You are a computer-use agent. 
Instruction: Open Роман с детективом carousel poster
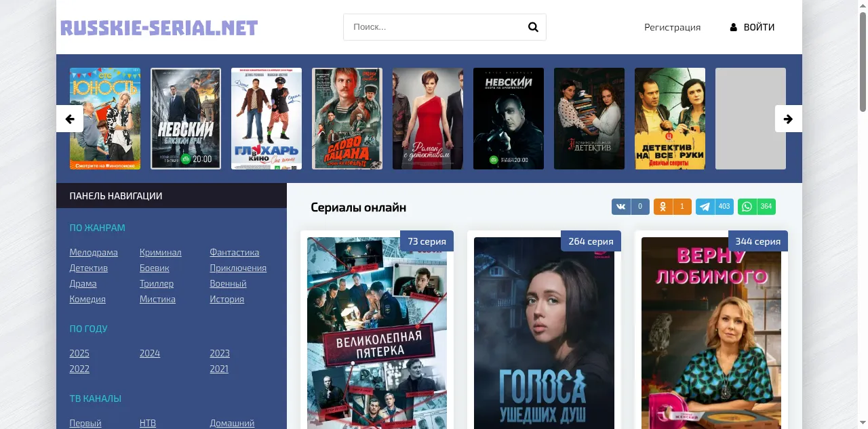click(428, 119)
